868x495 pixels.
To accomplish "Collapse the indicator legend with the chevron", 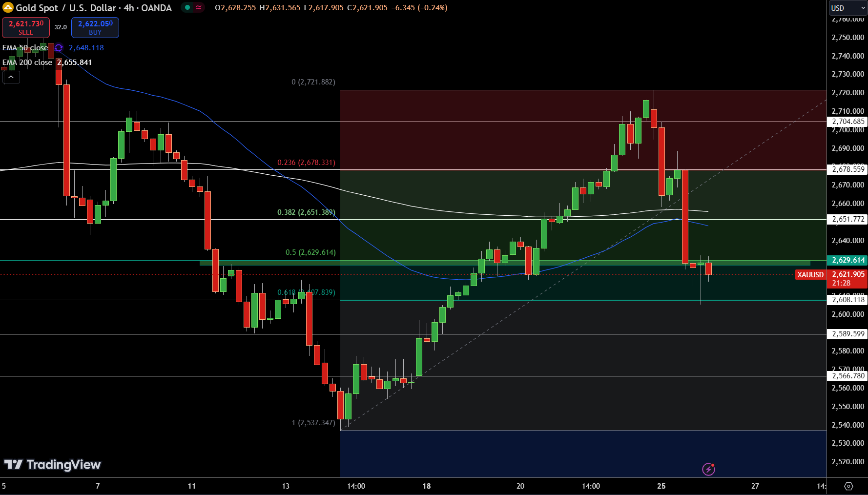I will click(x=11, y=77).
